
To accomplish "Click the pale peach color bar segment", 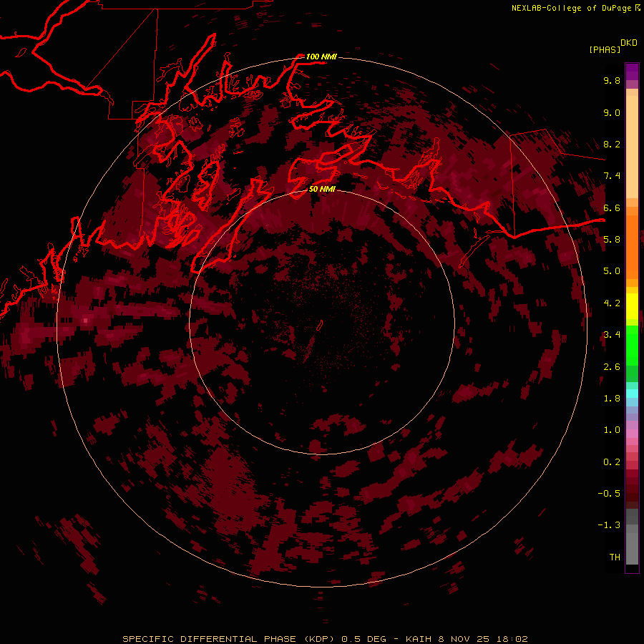I will coord(632,147).
